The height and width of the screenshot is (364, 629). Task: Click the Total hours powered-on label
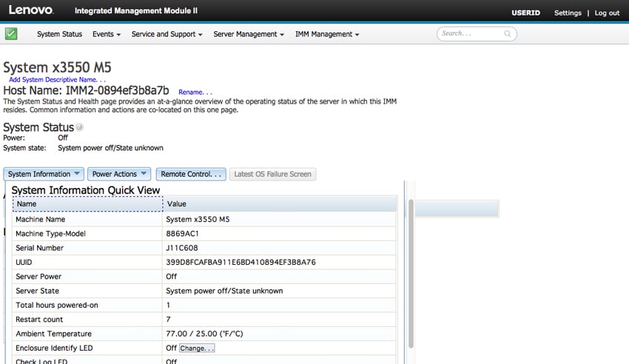click(56, 305)
